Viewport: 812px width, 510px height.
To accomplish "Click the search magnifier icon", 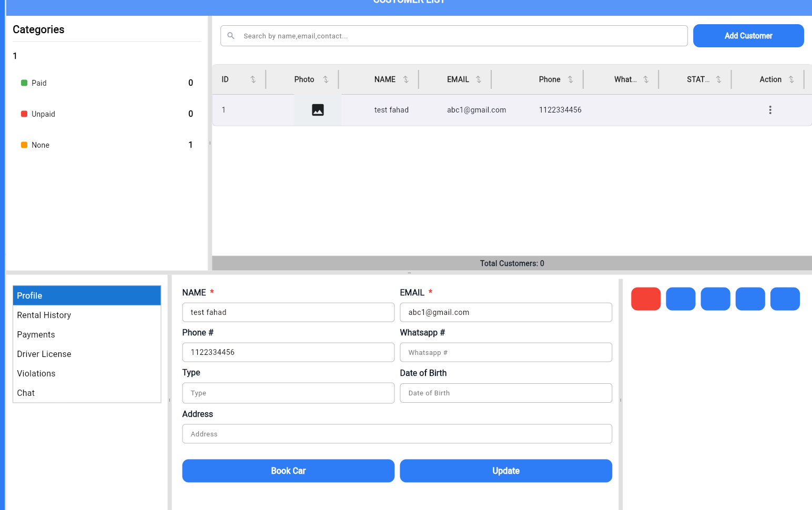I will [x=231, y=36].
